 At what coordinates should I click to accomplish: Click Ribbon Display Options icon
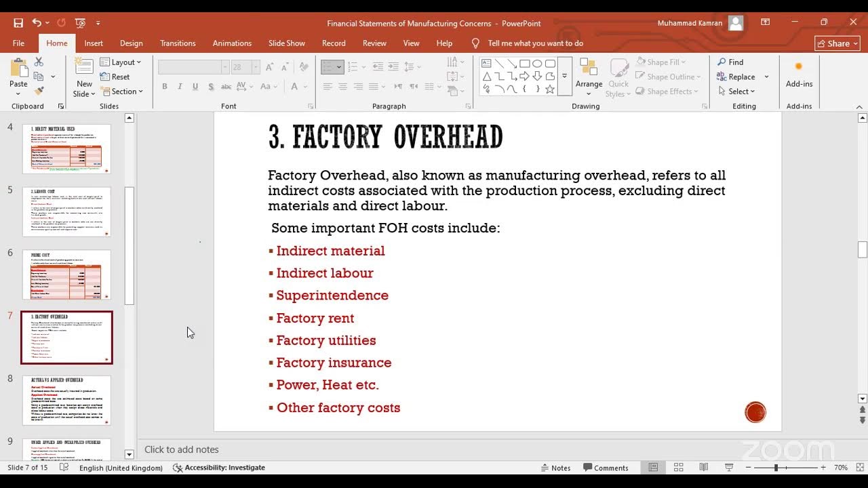[x=765, y=23]
